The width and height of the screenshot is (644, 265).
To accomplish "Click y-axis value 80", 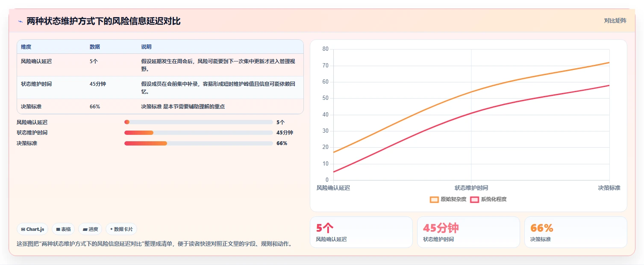I will [x=326, y=49].
